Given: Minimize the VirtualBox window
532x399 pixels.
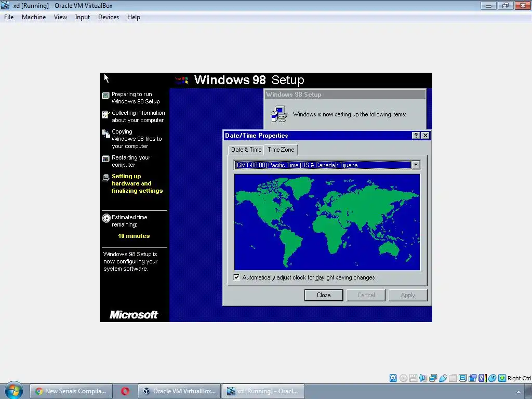Looking at the screenshot, I should pyautogui.click(x=488, y=5).
